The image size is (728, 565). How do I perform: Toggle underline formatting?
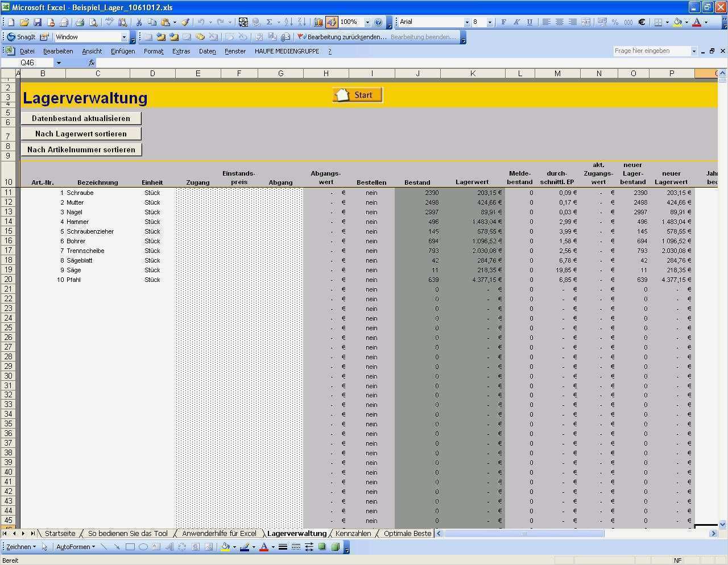click(x=528, y=22)
